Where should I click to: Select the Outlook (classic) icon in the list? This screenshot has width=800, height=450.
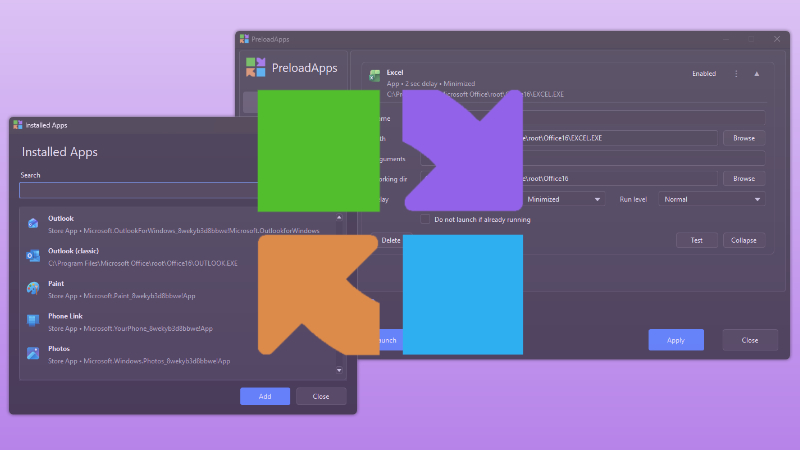(33, 256)
